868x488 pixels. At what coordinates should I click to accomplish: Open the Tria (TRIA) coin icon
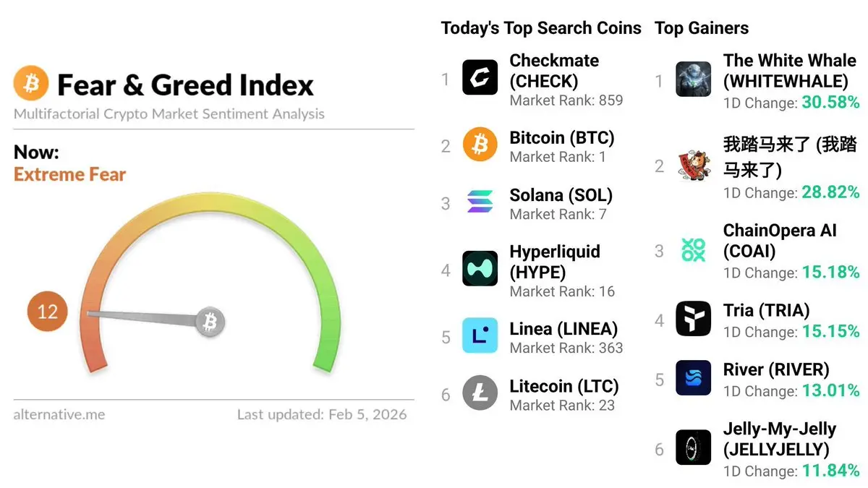coord(693,318)
